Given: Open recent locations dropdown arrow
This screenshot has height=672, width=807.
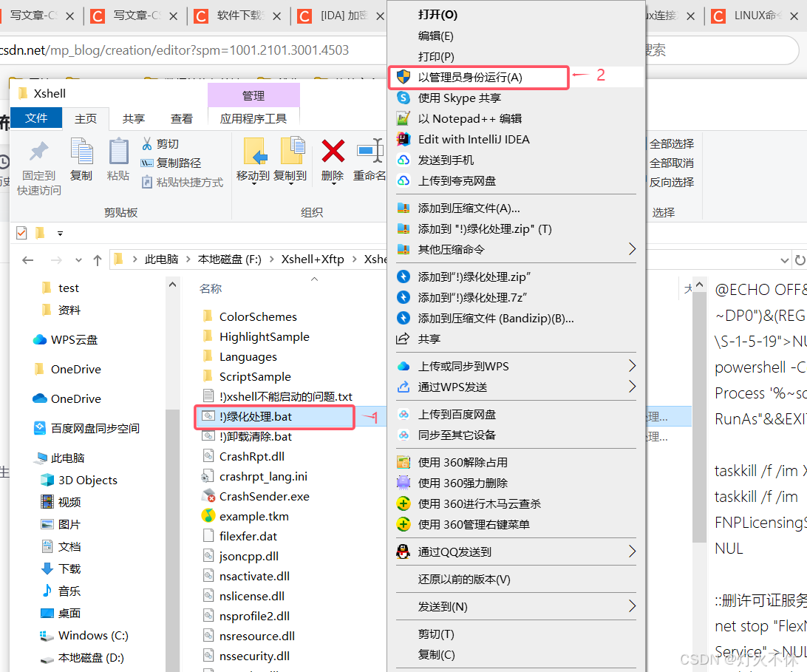Looking at the screenshot, I should pyautogui.click(x=78, y=260).
